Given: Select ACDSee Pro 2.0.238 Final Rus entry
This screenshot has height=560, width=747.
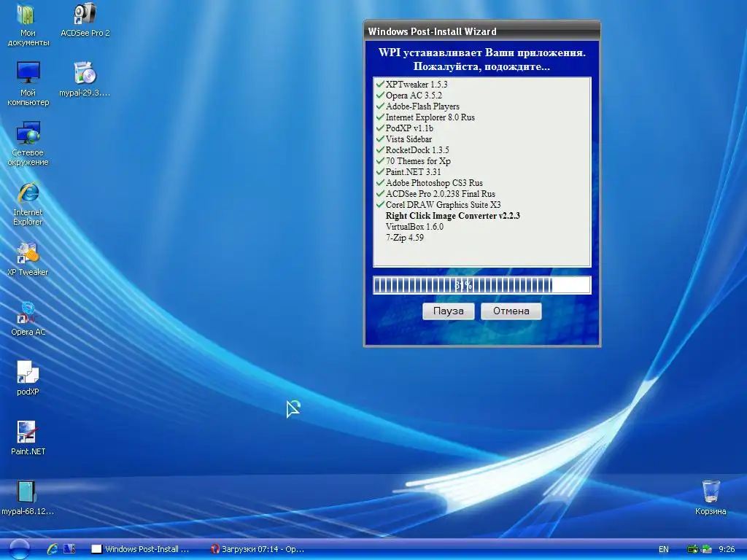Looking at the screenshot, I should [440, 194].
